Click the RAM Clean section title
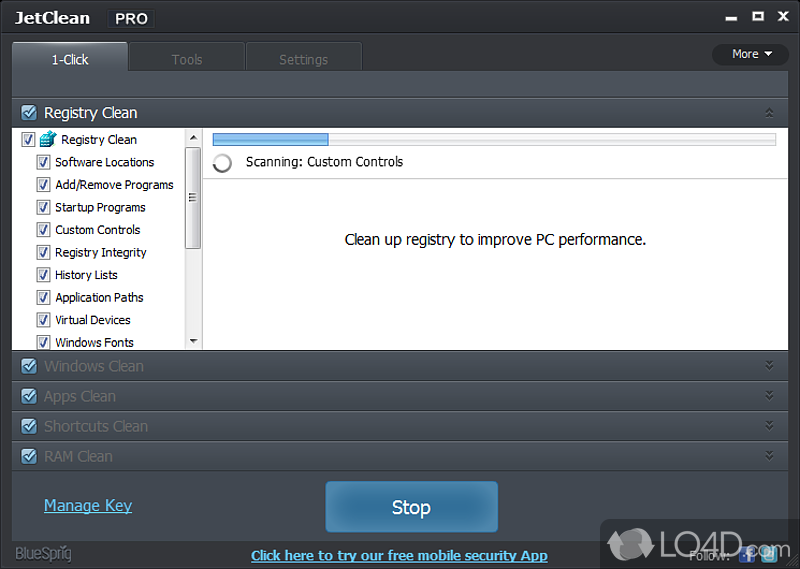The image size is (800, 569). point(78,456)
